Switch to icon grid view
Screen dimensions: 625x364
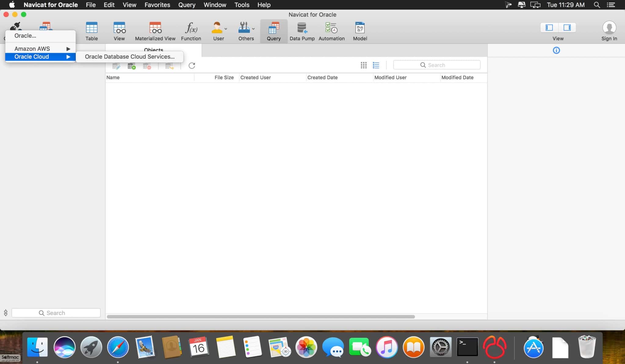pyautogui.click(x=363, y=65)
